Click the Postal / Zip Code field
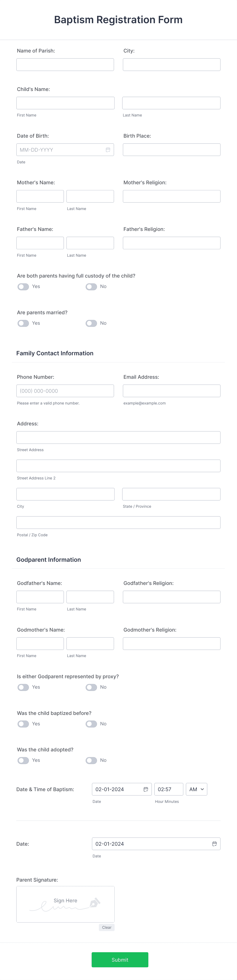This screenshot has height=980, width=237. [118, 522]
